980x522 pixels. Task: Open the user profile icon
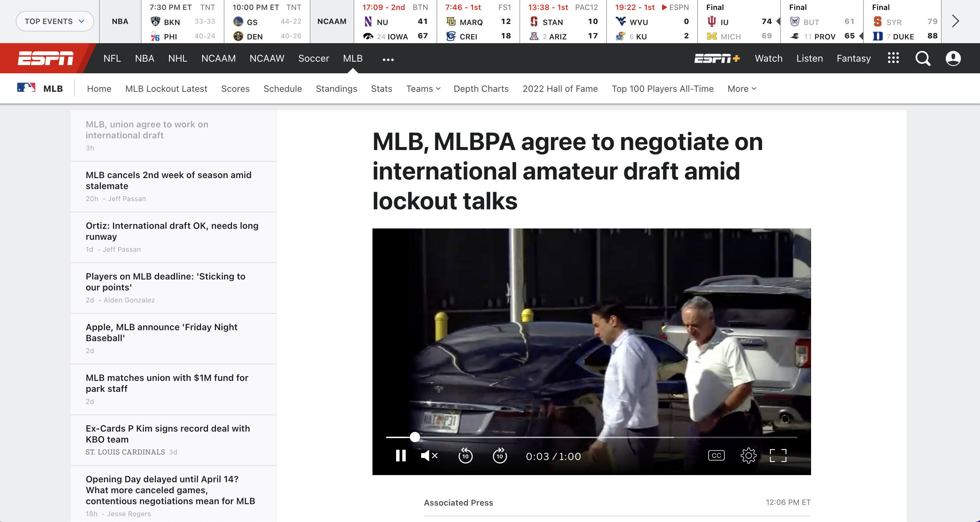(953, 58)
